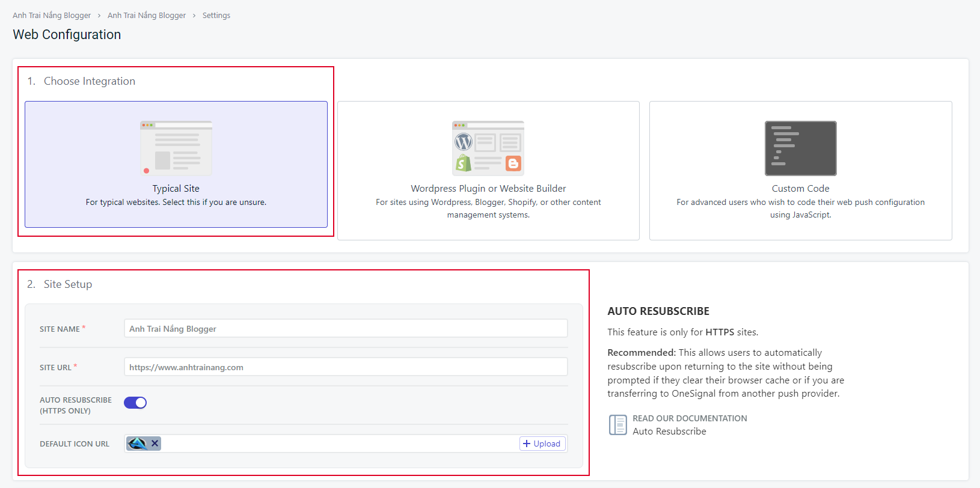Screen dimensions: 980x488
Task: Click the documentation page icon
Action: pyautogui.click(x=618, y=425)
